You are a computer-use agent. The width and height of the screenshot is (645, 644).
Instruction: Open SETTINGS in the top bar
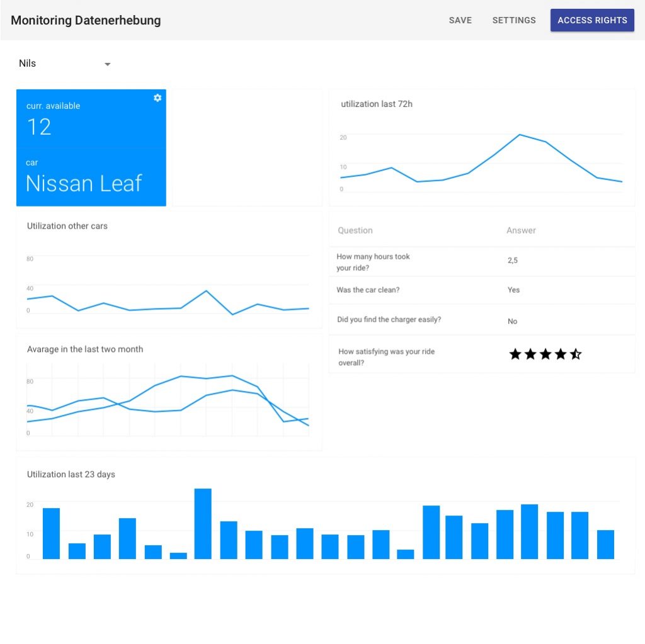514,20
